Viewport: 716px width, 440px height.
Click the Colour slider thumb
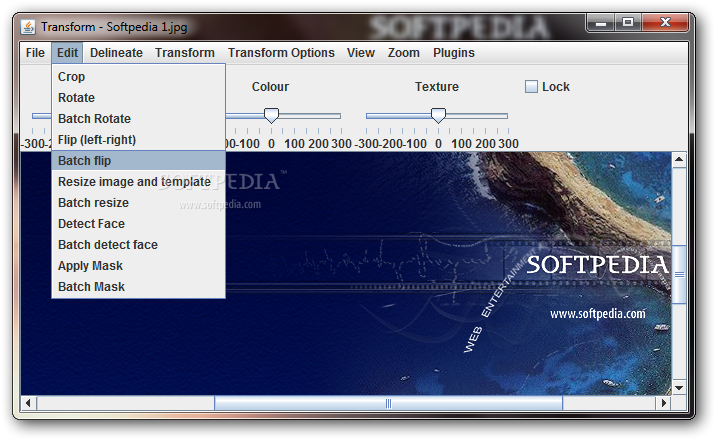[x=271, y=115]
